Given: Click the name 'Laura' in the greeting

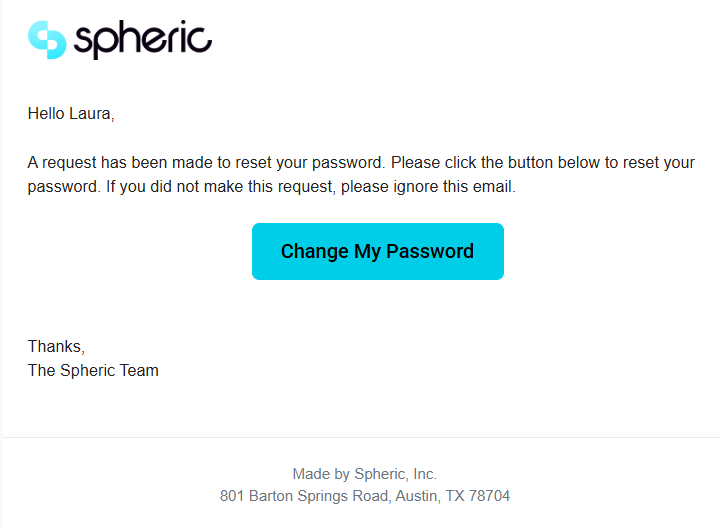Looking at the screenshot, I should click(x=90, y=114).
